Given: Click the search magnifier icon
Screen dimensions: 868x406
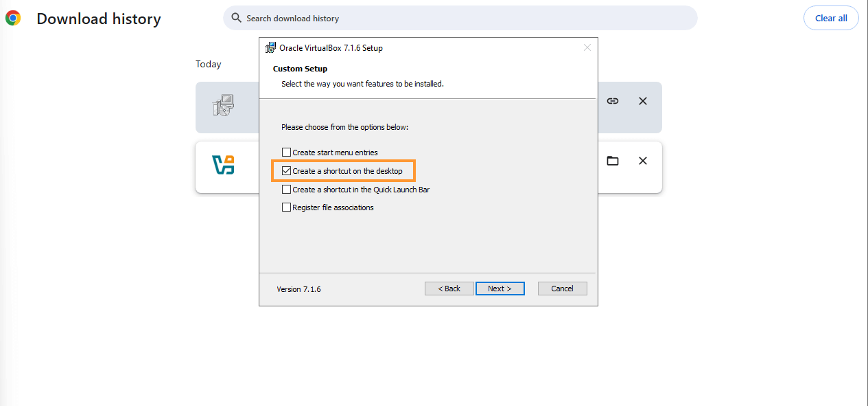Looking at the screenshot, I should pyautogui.click(x=236, y=18).
